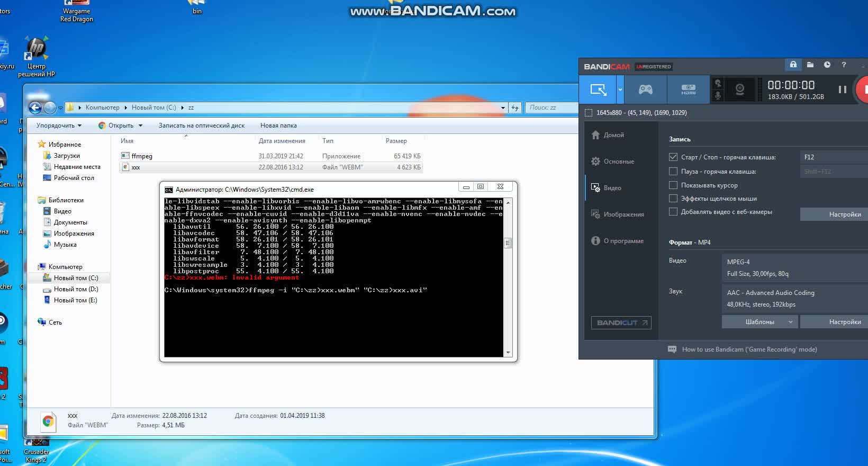The image size is (868, 466).
Task: Click the F12 hotkey input field
Action: click(x=834, y=157)
